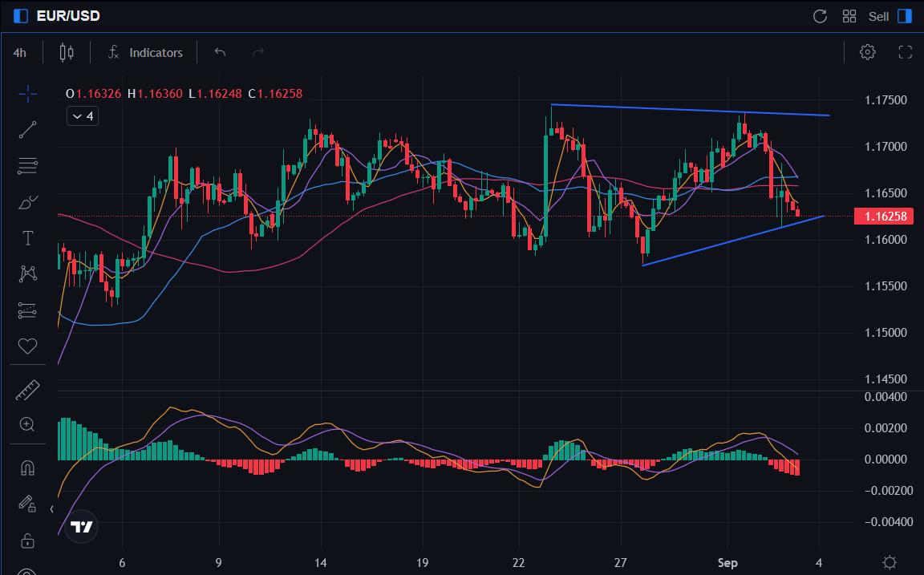The image size is (924, 575).
Task: Click the 1.16258 current price label
Action: coord(884,217)
